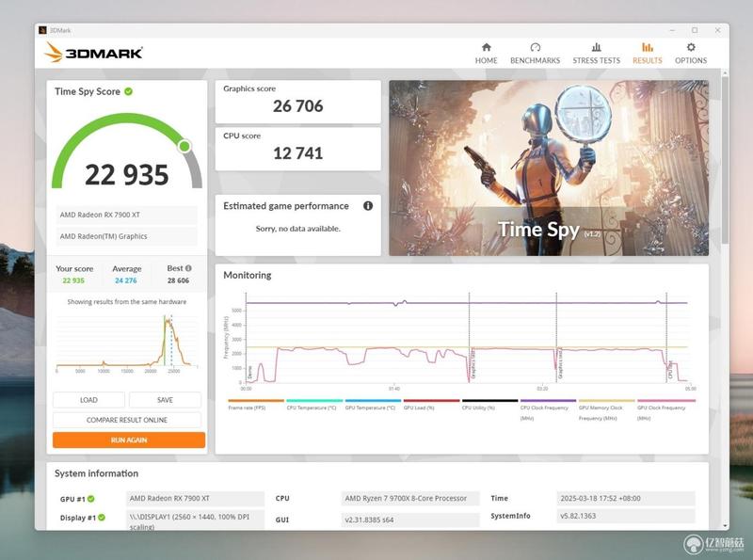The width and height of the screenshot is (753, 560).
Task: Click the info icon next to Best score
Action: pyautogui.click(x=188, y=268)
